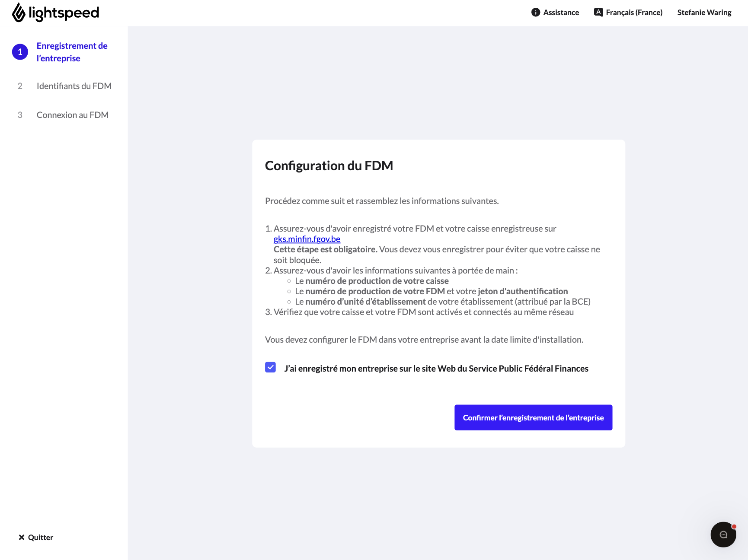
Task: Click the Lightspeed logo
Action: coord(56,13)
